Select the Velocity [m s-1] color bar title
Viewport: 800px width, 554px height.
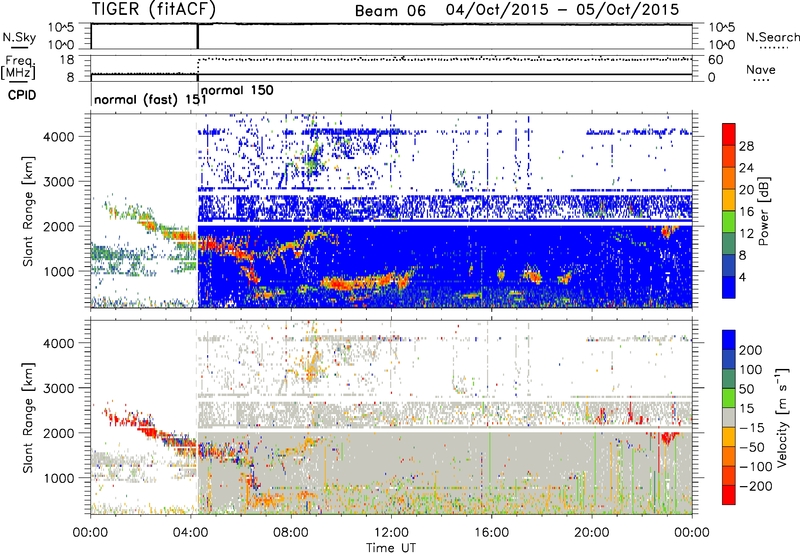[x=782, y=417]
